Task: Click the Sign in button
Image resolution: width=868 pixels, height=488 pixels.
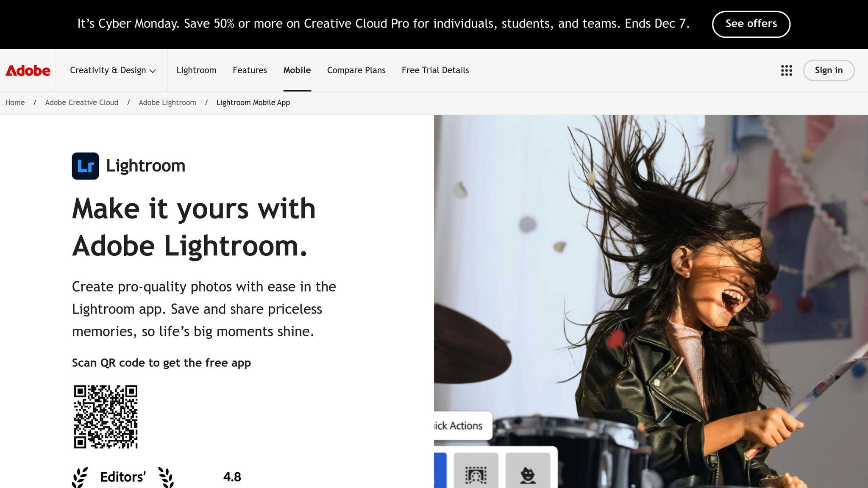Action: pos(829,70)
